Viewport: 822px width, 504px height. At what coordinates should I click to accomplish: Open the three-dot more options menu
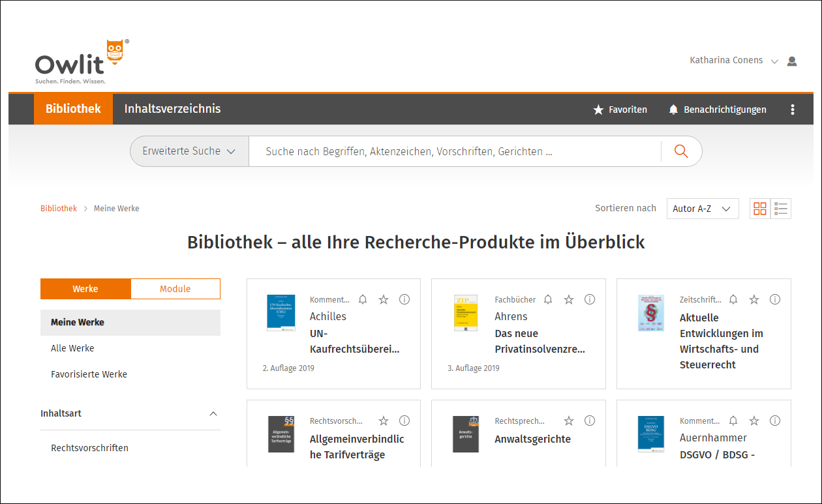(793, 110)
